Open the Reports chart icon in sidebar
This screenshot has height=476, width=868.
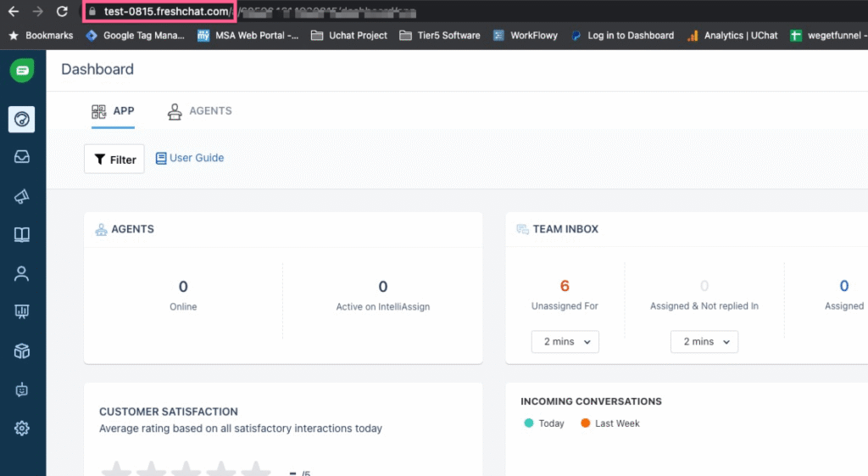(22, 312)
